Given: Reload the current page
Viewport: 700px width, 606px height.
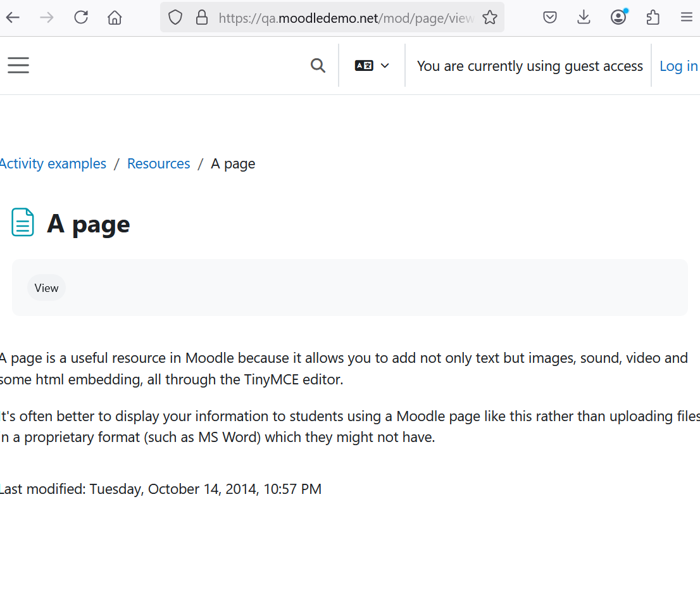Looking at the screenshot, I should tap(81, 18).
